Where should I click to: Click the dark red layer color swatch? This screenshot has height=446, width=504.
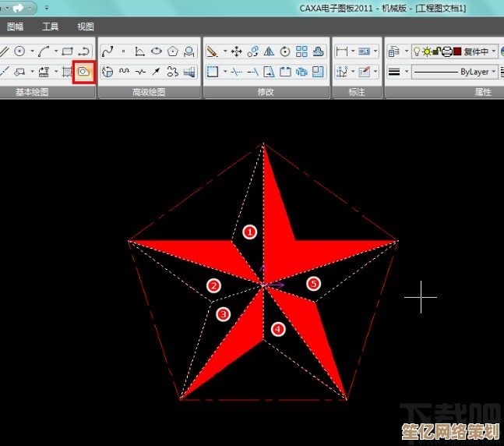tap(457, 51)
